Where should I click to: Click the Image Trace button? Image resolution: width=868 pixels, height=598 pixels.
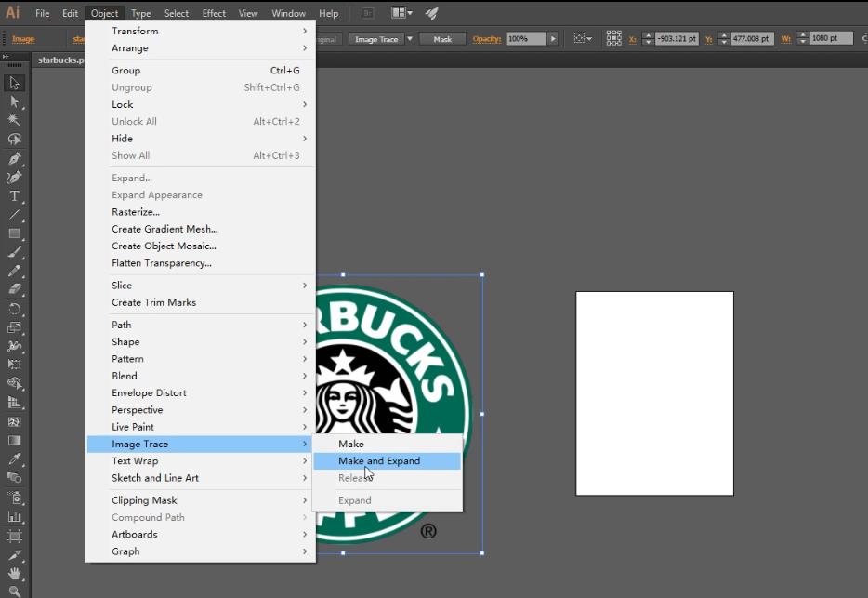(x=376, y=39)
